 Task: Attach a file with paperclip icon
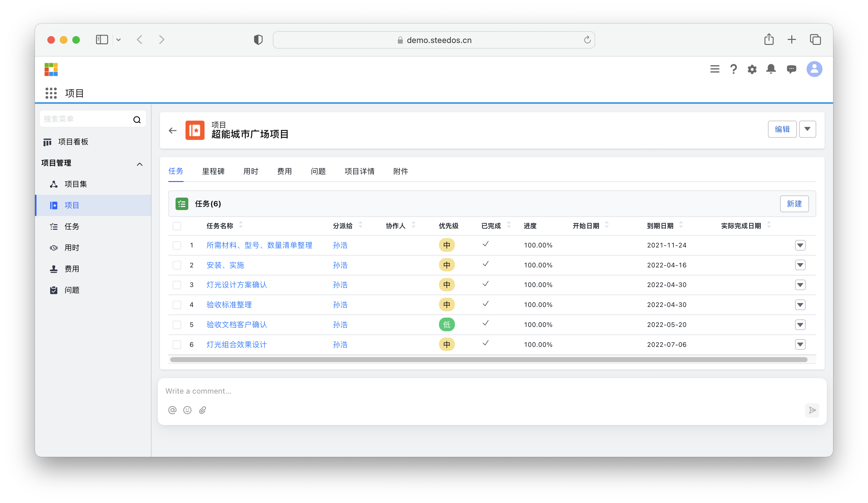tap(203, 410)
